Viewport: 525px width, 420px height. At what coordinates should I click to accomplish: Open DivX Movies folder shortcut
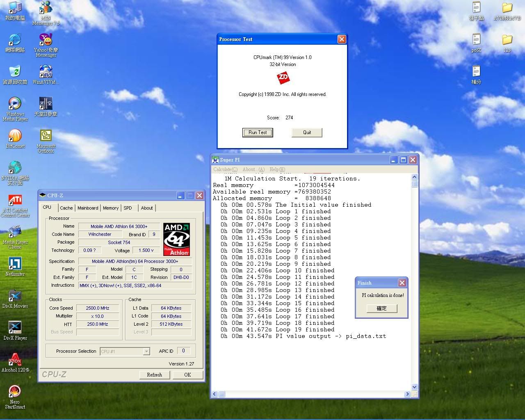click(x=15, y=299)
